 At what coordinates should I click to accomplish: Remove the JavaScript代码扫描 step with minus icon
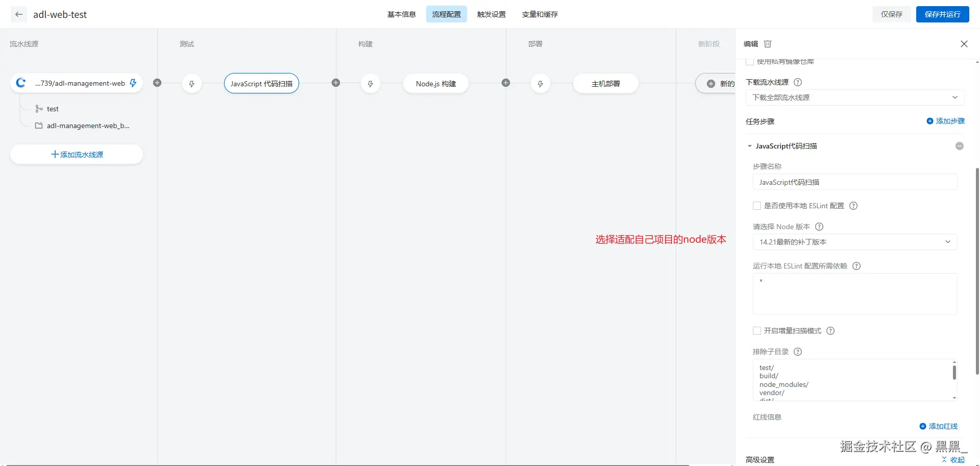point(960,146)
